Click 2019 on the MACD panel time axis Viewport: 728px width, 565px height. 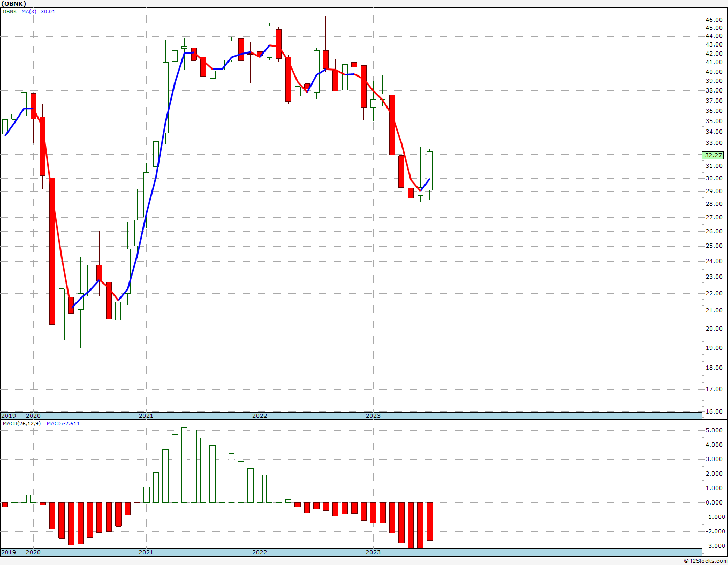point(8,552)
